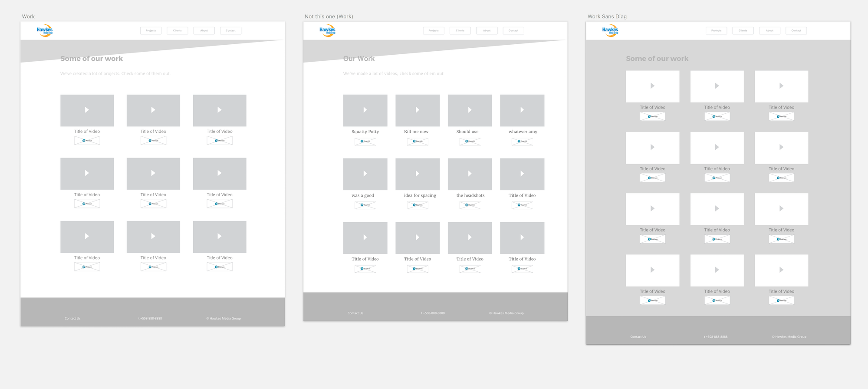Image resolution: width=868 pixels, height=389 pixels.
Task: Play the Should use video thumbnail
Action: (x=470, y=110)
